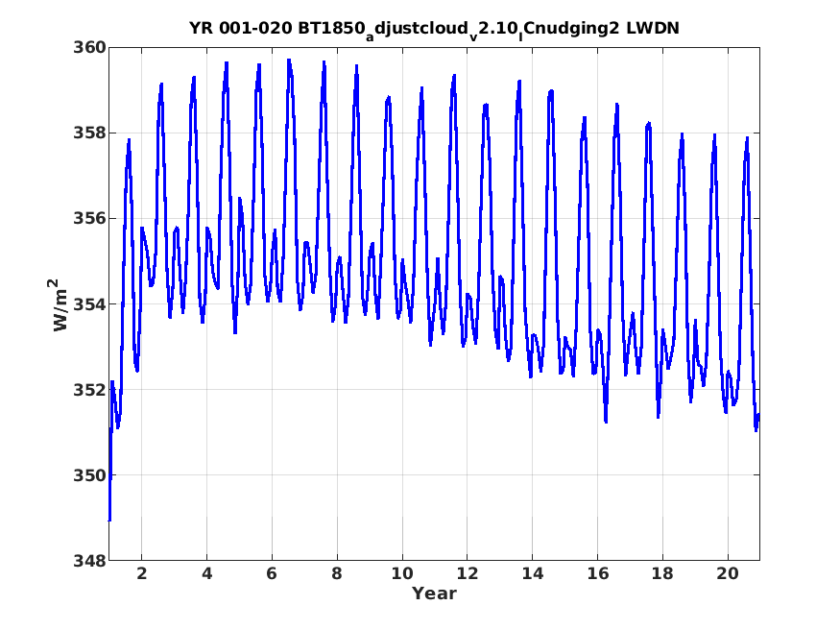The width and height of the screenshot is (840, 630).
Task: Click x-axis tick label 18
Action: [662, 573]
